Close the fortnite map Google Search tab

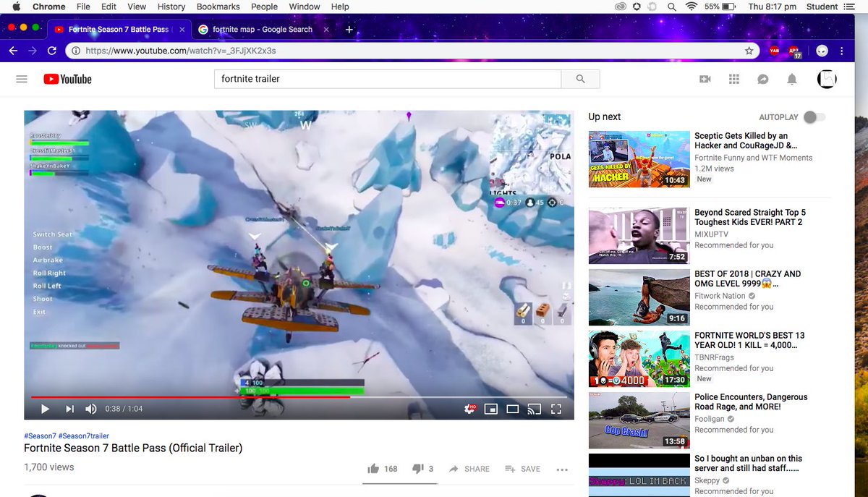point(326,30)
